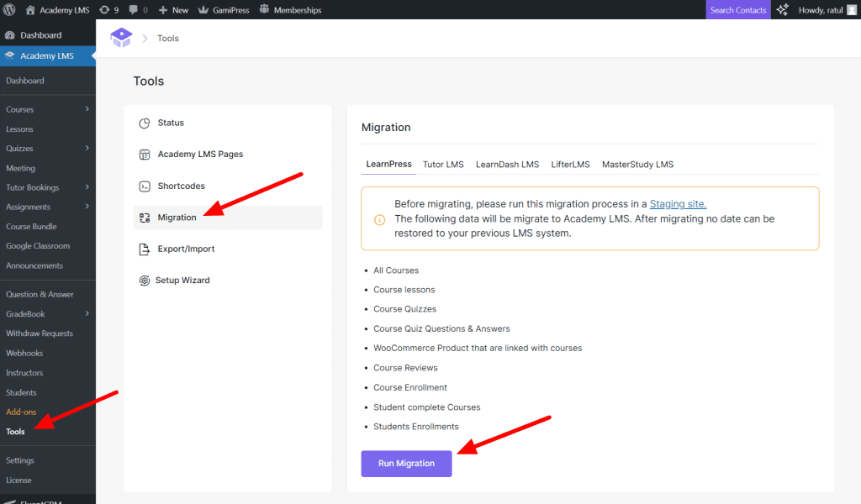
Task: Open the New menu in the admin bar
Action: tap(173, 9)
